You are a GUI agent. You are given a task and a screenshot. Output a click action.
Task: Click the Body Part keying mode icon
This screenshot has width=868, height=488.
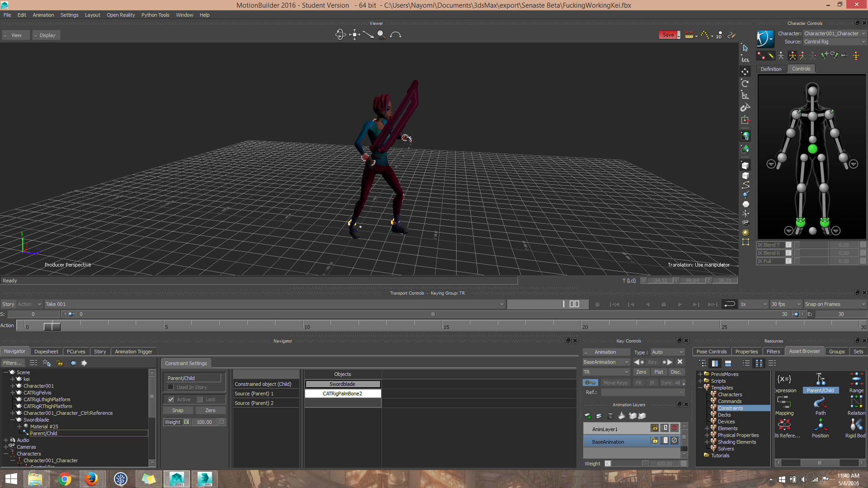(802, 56)
